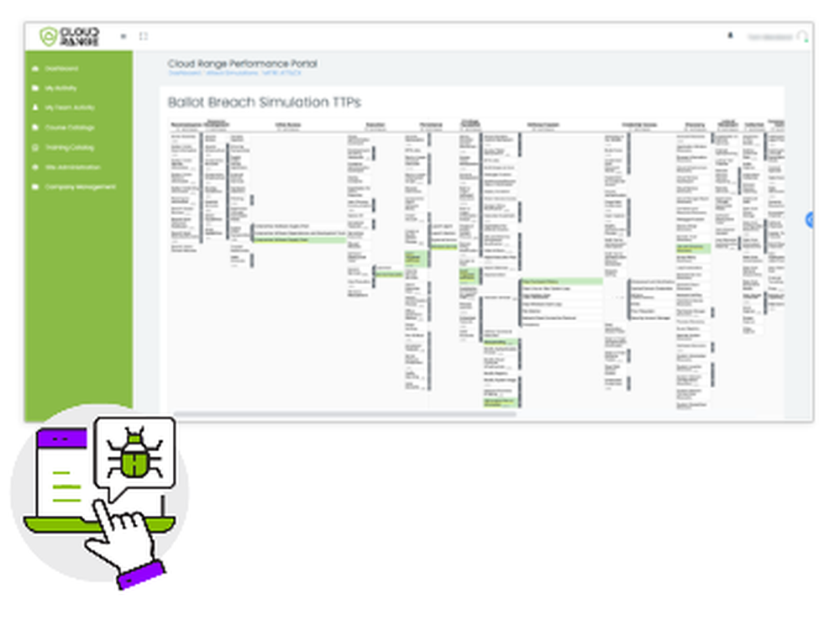Click the Reconnaissance column header
Image resolution: width=840 pixels, height=620 pixels.
point(186,125)
